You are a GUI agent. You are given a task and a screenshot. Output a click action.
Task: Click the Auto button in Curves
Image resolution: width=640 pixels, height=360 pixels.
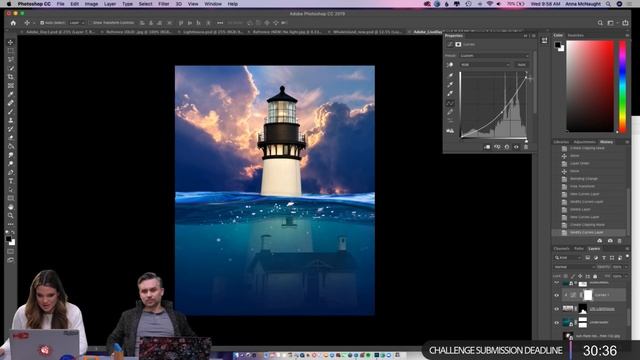click(x=521, y=64)
